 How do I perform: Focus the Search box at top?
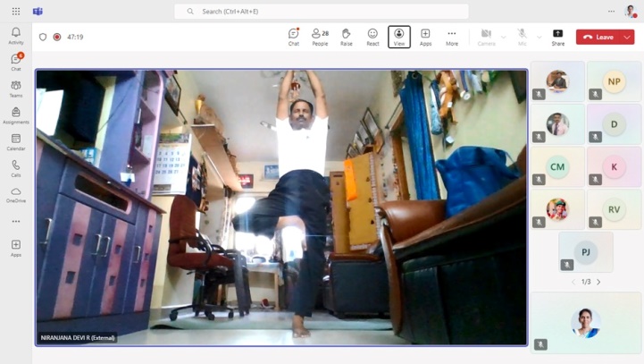point(322,12)
